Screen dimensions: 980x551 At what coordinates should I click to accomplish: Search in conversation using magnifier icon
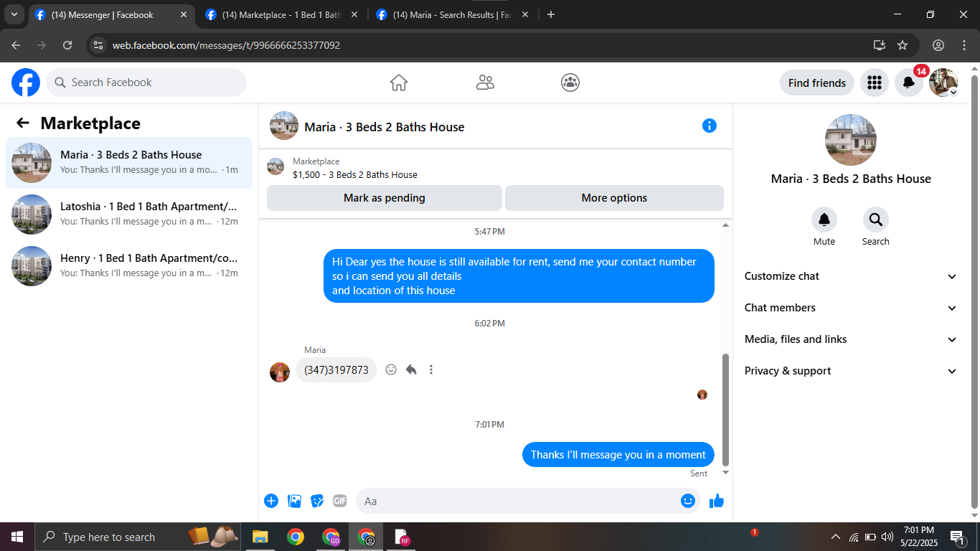pyautogui.click(x=876, y=220)
